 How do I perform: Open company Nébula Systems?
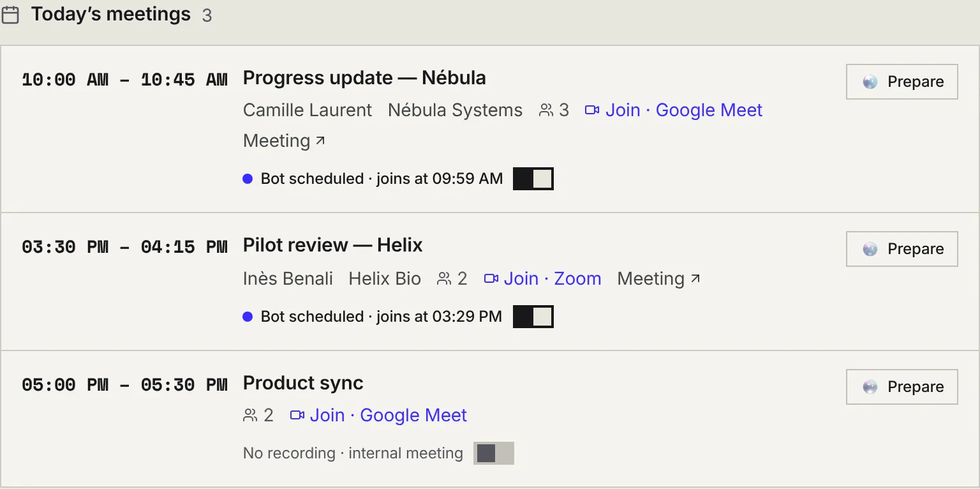point(455,110)
